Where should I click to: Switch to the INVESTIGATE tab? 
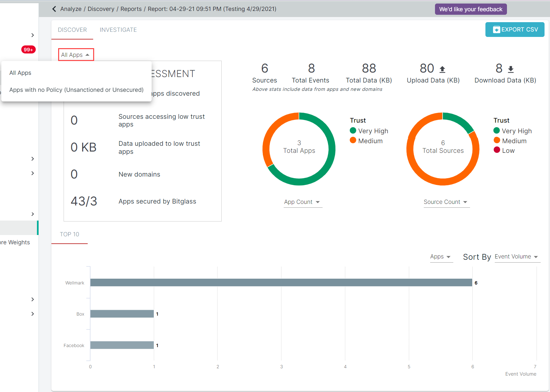118,30
